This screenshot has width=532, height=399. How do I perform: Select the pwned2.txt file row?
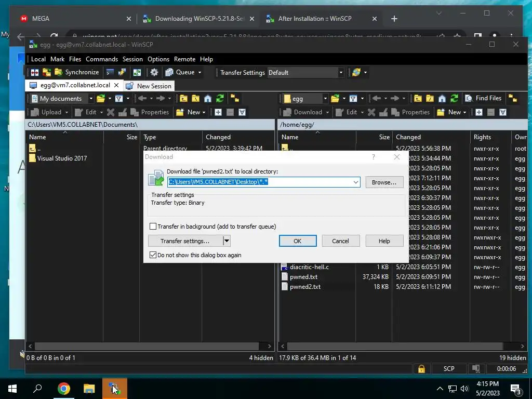tap(404, 287)
